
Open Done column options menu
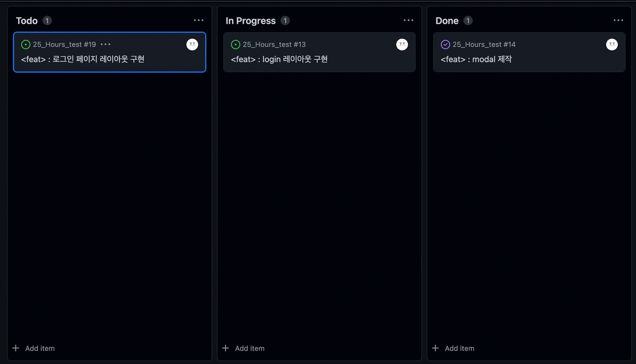click(x=618, y=20)
